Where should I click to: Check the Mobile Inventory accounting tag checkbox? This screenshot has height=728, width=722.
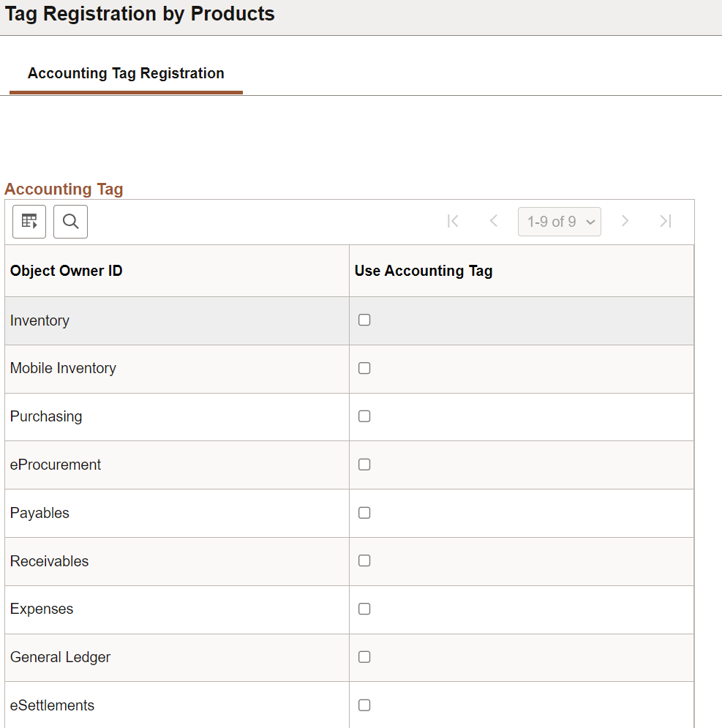[x=364, y=368]
